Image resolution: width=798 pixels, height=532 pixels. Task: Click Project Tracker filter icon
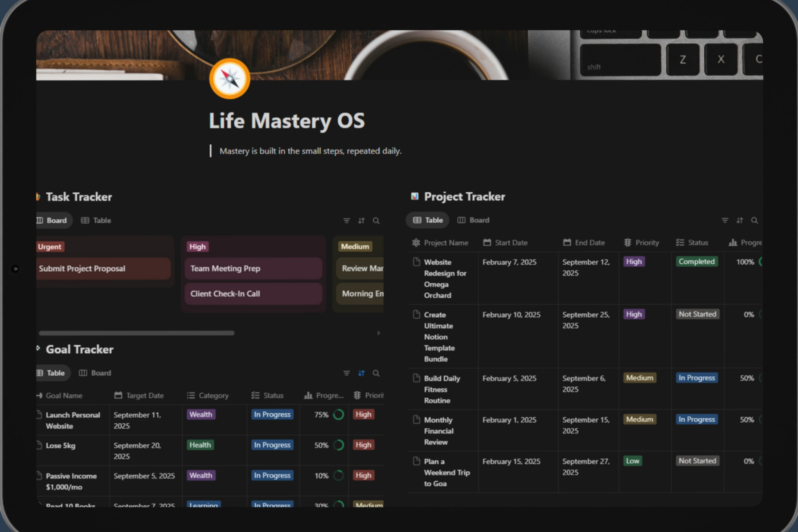click(x=725, y=220)
